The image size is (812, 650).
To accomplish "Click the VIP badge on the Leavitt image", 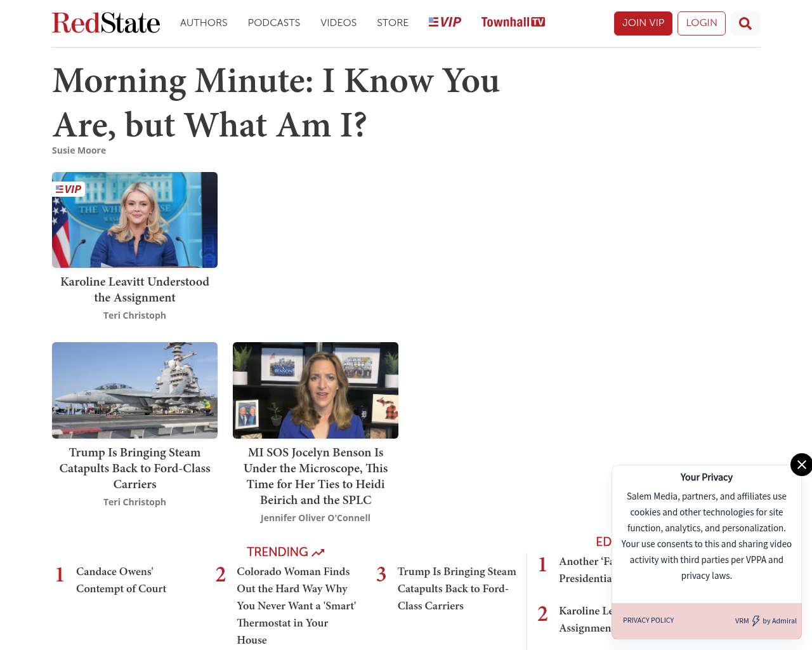I will (x=69, y=189).
